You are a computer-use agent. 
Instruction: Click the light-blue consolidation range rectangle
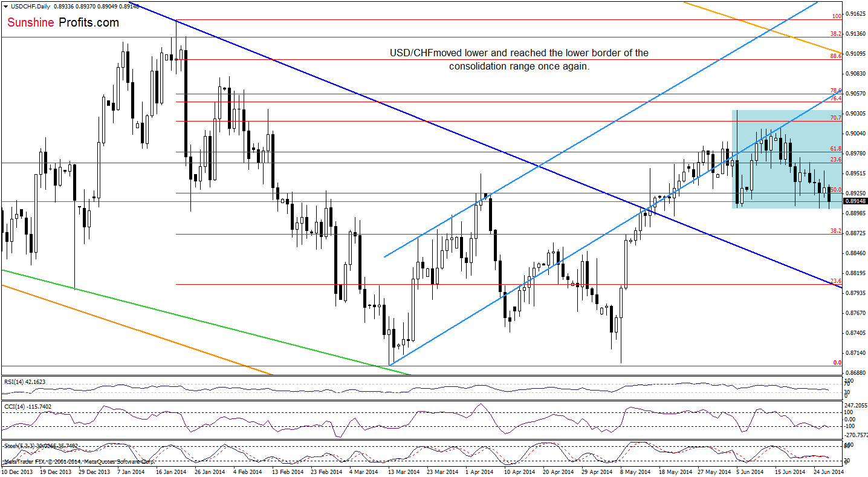(786, 159)
